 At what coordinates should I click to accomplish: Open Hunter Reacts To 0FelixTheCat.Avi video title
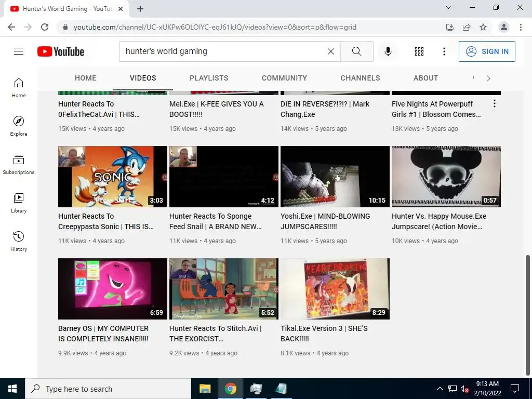tap(99, 109)
